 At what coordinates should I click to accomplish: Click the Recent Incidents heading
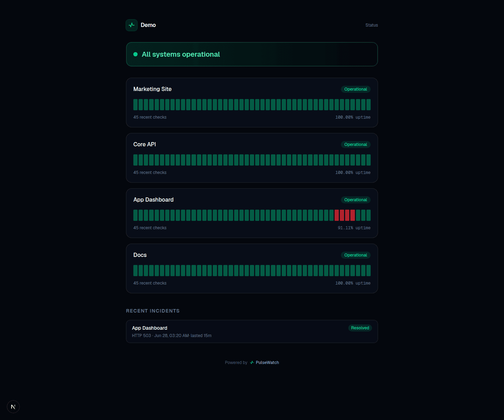(x=153, y=311)
